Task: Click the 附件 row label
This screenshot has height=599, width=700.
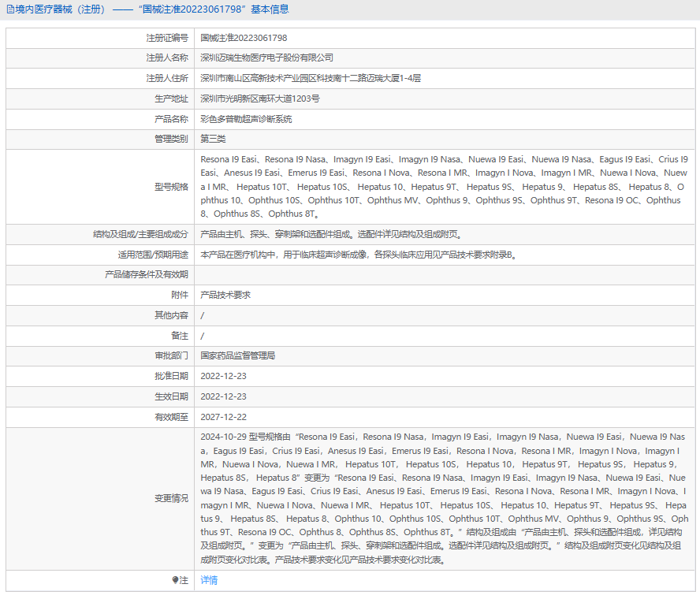Action: tap(180, 295)
